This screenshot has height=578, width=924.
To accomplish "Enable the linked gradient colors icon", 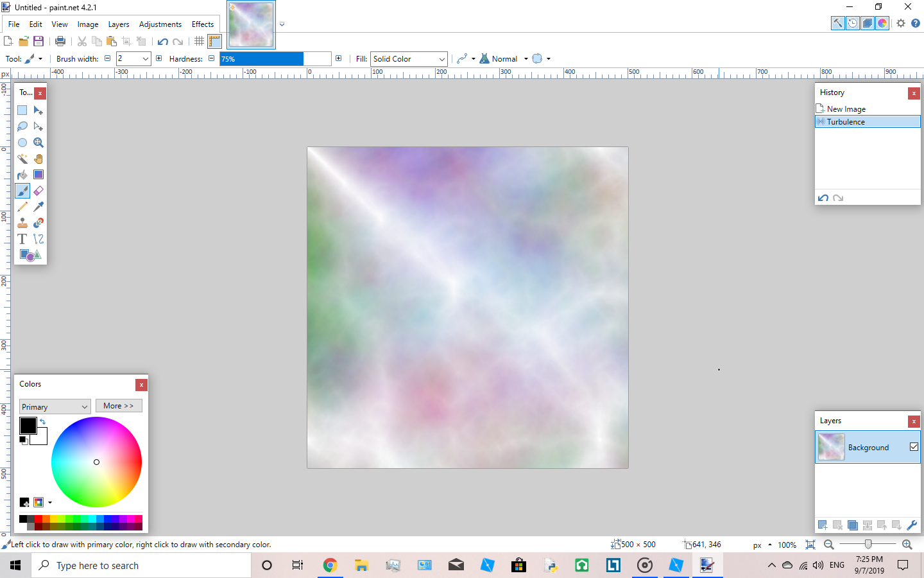I will click(463, 58).
